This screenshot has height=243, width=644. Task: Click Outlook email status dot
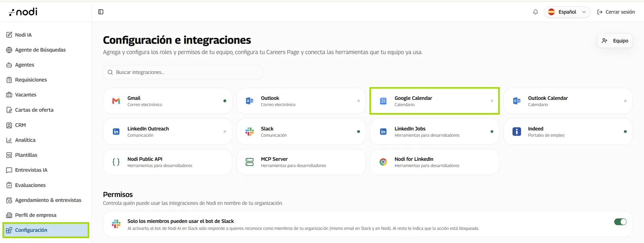coord(358,101)
